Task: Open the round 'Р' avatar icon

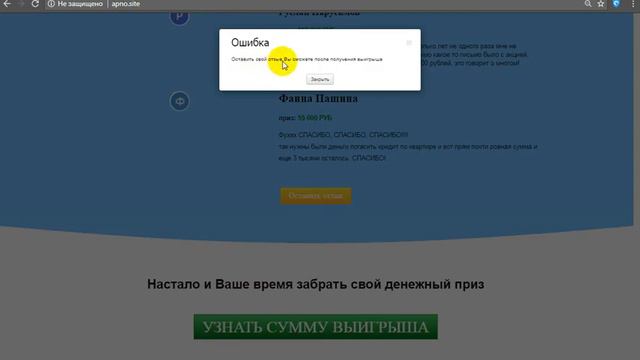Action: 180,17
